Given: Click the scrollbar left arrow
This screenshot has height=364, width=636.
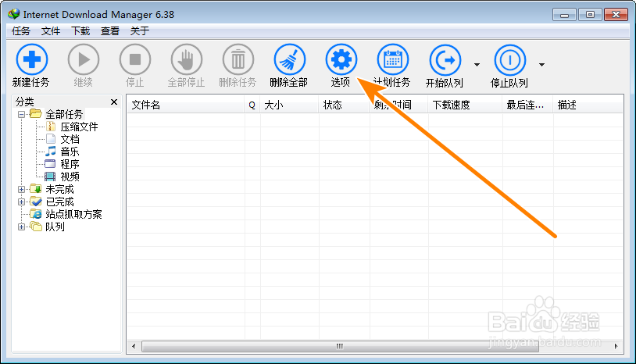Looking at the screenshot, I should click(x=134, y=346).
